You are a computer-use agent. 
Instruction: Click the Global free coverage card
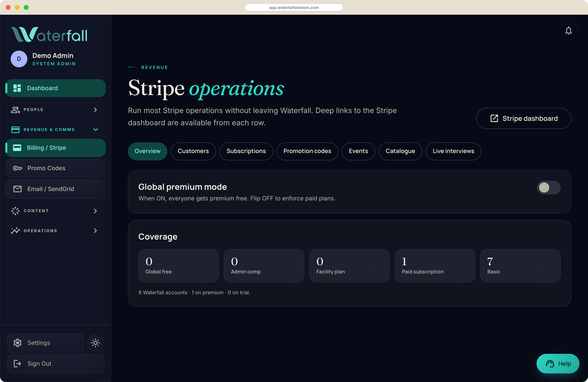pos(178,266)
